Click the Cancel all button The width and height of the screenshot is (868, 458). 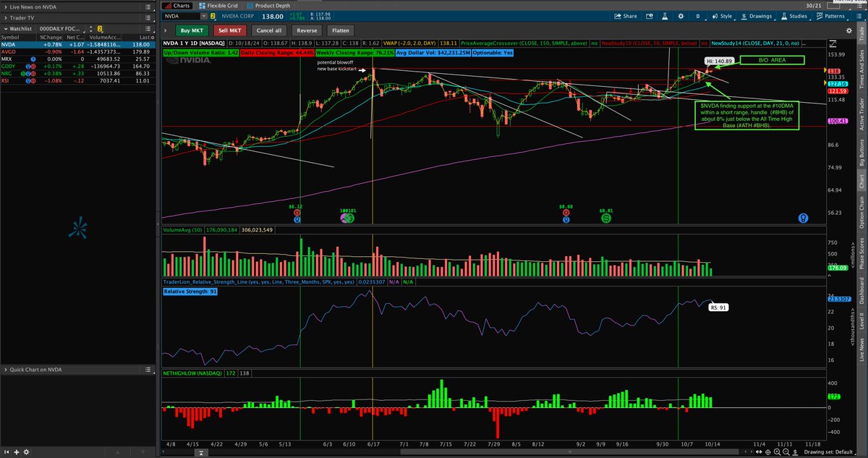pyautogui.click(x=270, y=30)
